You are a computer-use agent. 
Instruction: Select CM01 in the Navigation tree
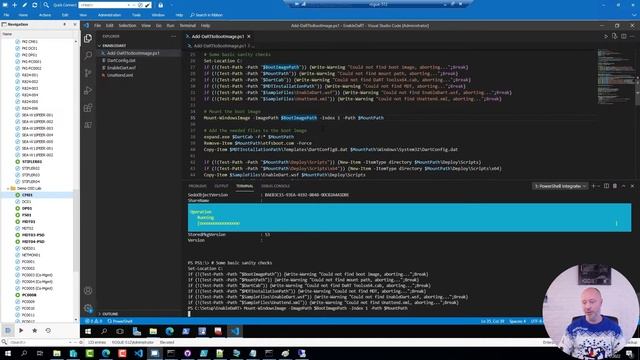pos(27,195)
